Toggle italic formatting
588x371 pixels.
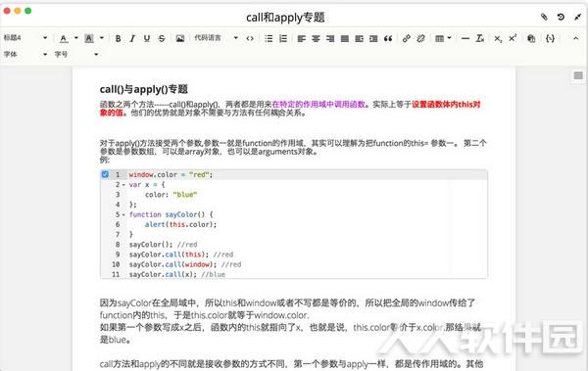tap(132, 38)
